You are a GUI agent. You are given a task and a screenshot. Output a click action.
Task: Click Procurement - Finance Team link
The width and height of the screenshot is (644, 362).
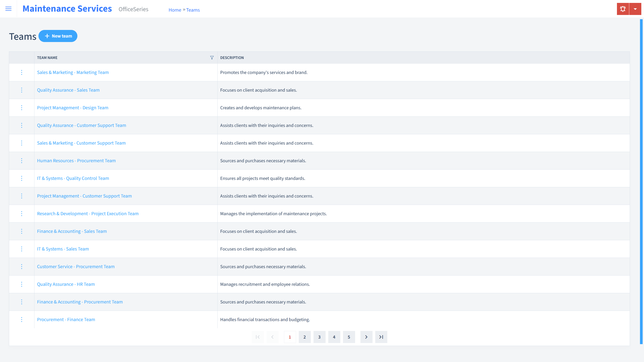(66, 319)
